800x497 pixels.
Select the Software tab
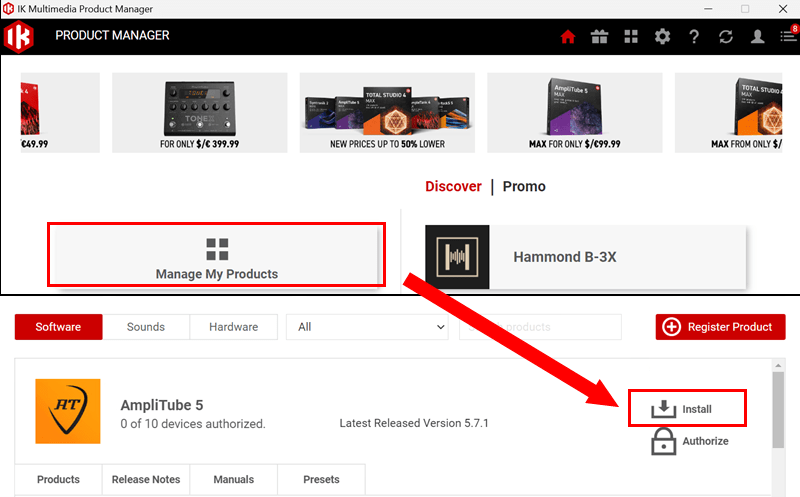[x=58, y=327]
